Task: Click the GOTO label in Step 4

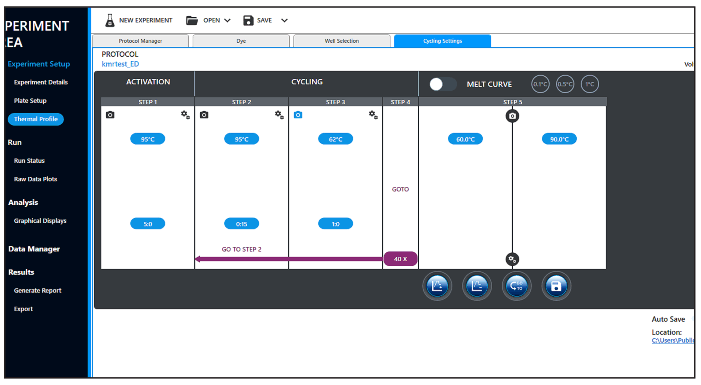Action: (400, 189)
